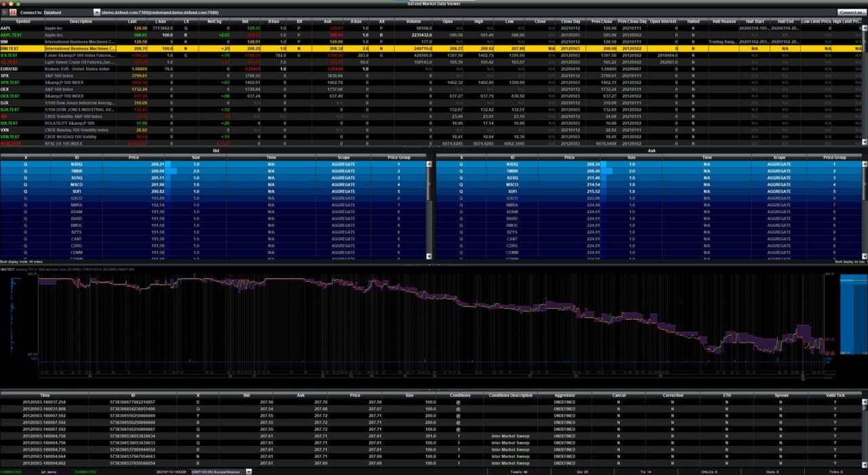Viewport: 868px width, 475px height.
Task: Select the AAPL symbol row
Action: click(431, 28)
